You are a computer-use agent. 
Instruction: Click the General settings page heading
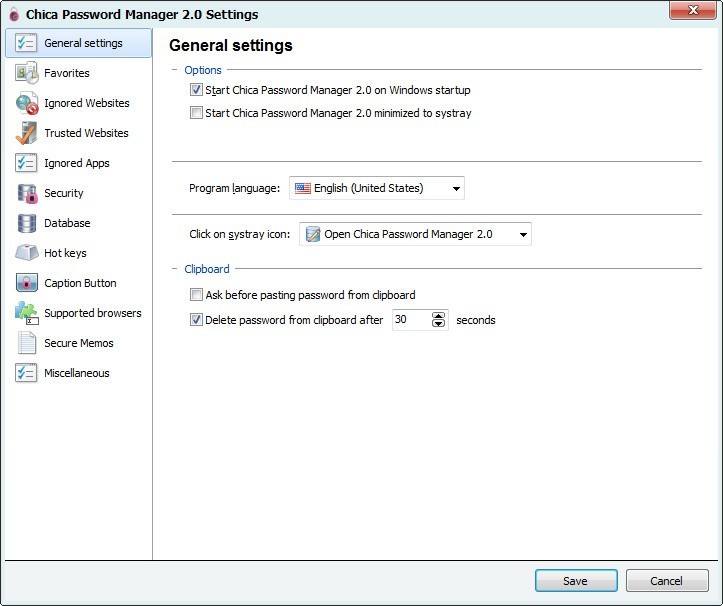click(x=231, y=45)
